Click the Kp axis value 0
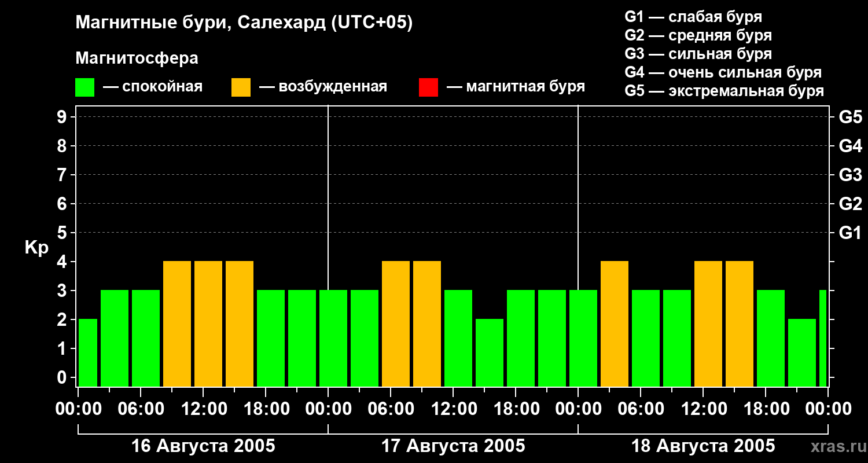Viewport: 868px width, 463px height. point(62,377)
